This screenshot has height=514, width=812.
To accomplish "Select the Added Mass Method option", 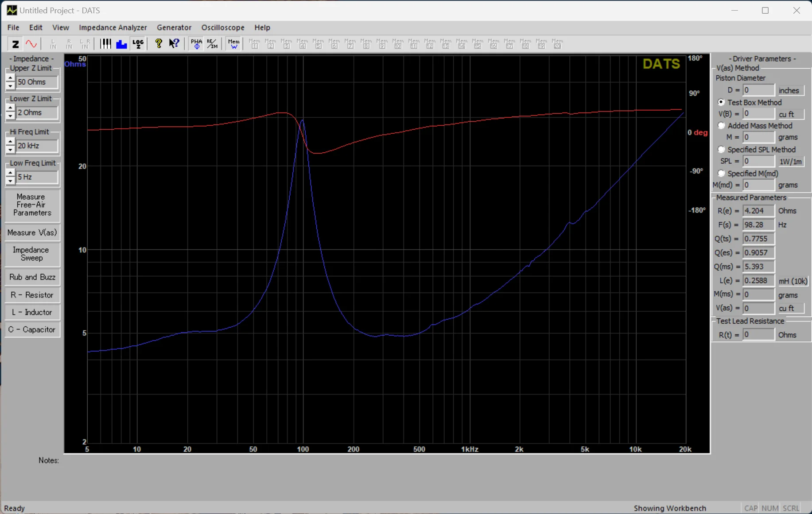I will pos(721,126).
